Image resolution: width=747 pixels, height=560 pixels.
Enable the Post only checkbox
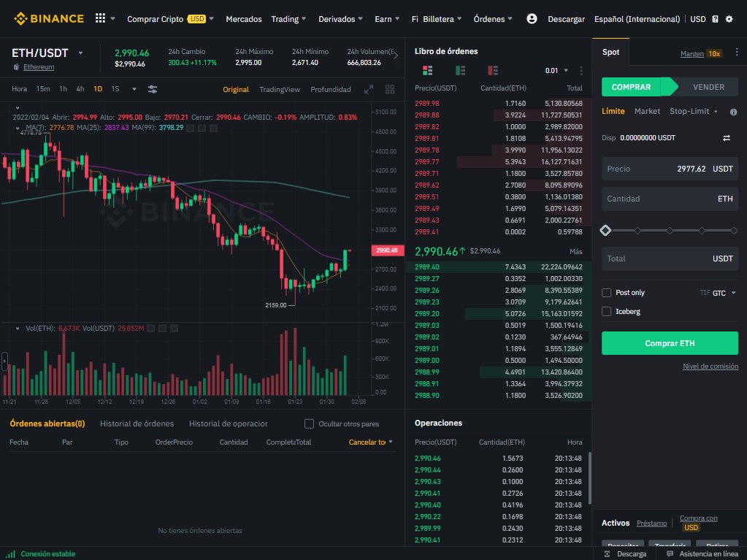(x=605, y=292)
